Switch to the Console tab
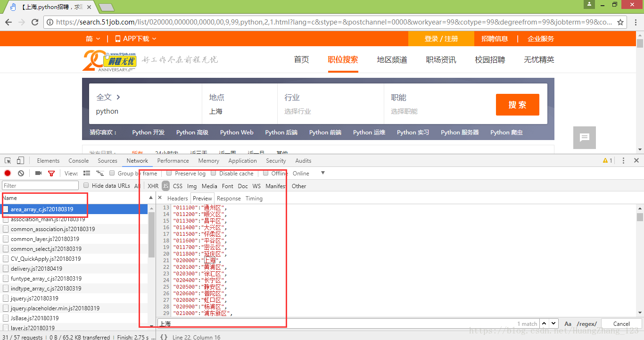This screenshot has width=644, height=340. (x=79, y=161)
